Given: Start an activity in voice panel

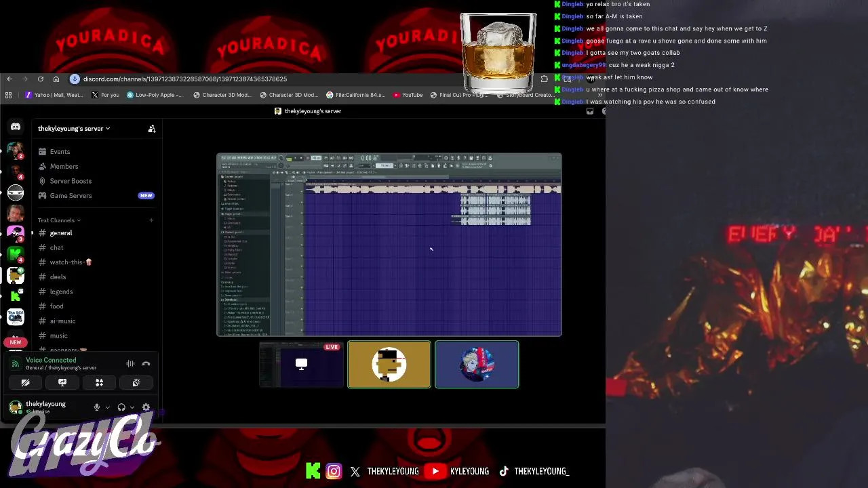Looking at the screenshot, I should (x=99, y=383).
